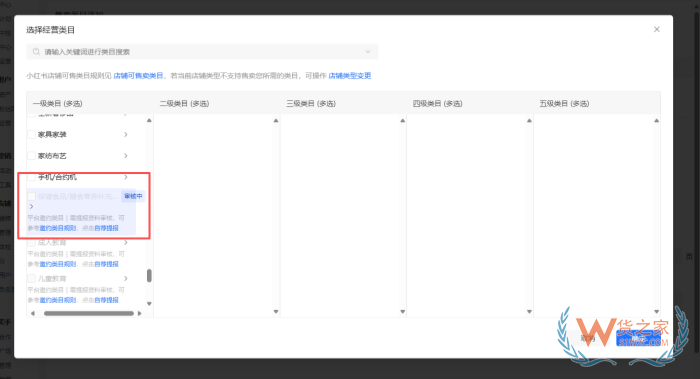Expand the 成人教育 category chevron
The width and height of the screenshot is (700, 379).
125,242
